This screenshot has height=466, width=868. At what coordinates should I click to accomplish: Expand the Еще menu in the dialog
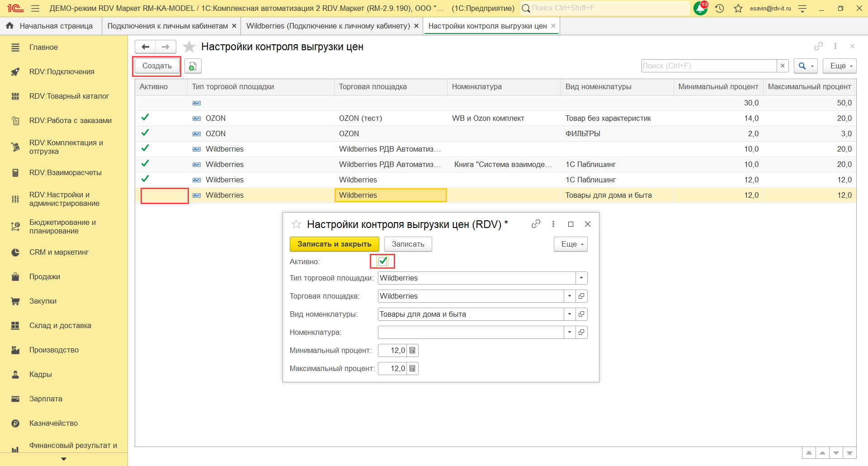point(571,244)
